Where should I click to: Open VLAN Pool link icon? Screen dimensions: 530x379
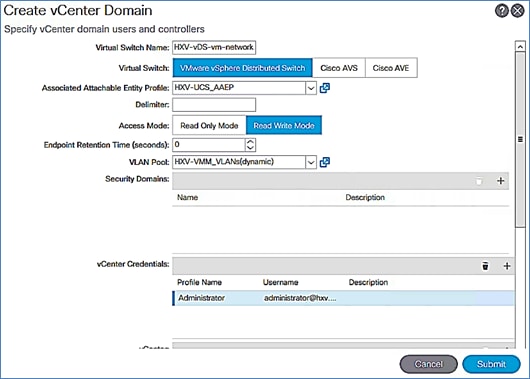324,162
